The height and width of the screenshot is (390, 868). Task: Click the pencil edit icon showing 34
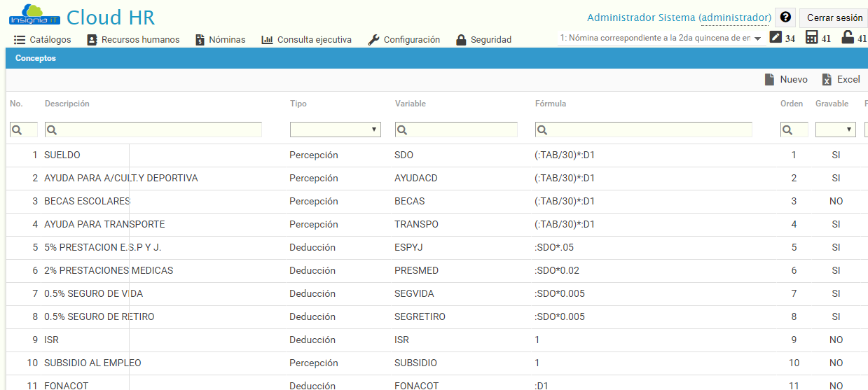click(776, 37)
